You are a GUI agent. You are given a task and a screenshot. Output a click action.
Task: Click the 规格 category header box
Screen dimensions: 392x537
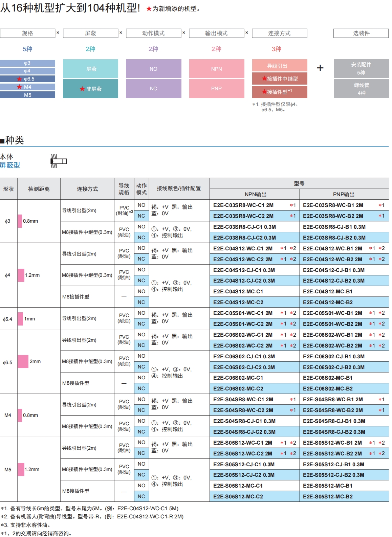coord(27,33)
